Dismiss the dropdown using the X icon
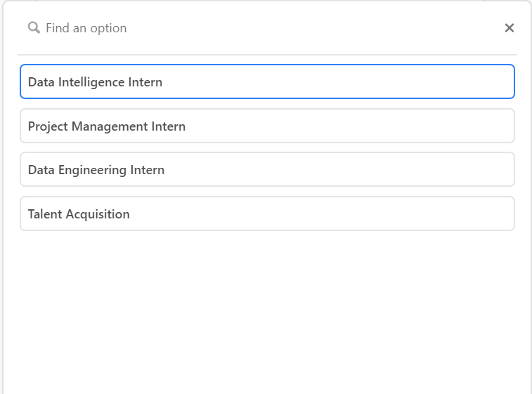 pos(510,28)
